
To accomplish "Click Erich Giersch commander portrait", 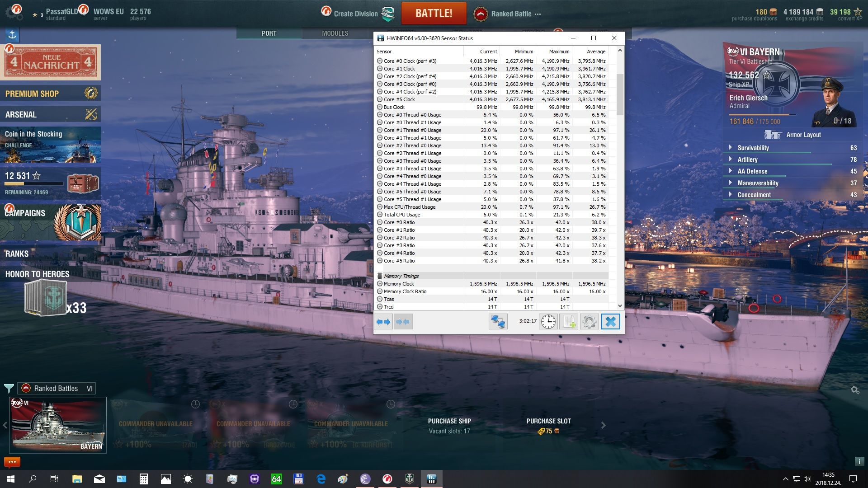I will pos(833,102).
